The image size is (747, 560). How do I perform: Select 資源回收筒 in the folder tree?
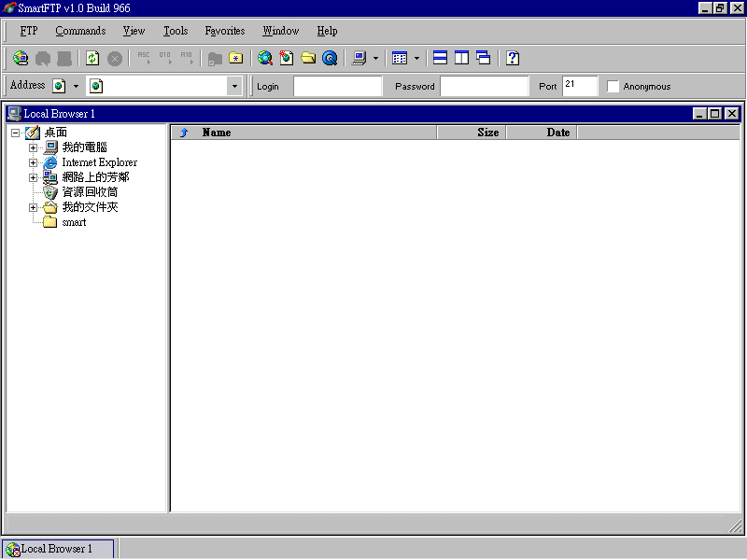tap(90, 192)
